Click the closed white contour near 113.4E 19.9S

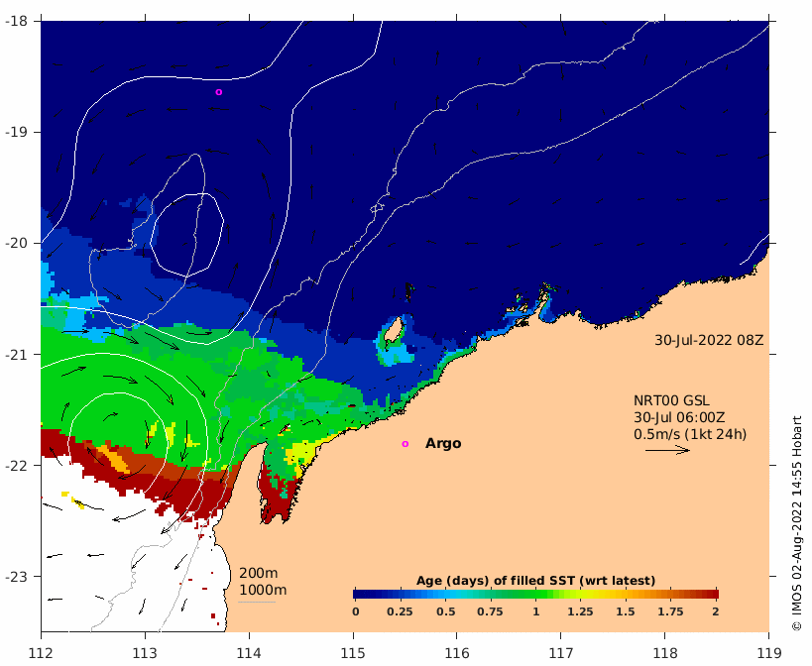tap(187, 235)
